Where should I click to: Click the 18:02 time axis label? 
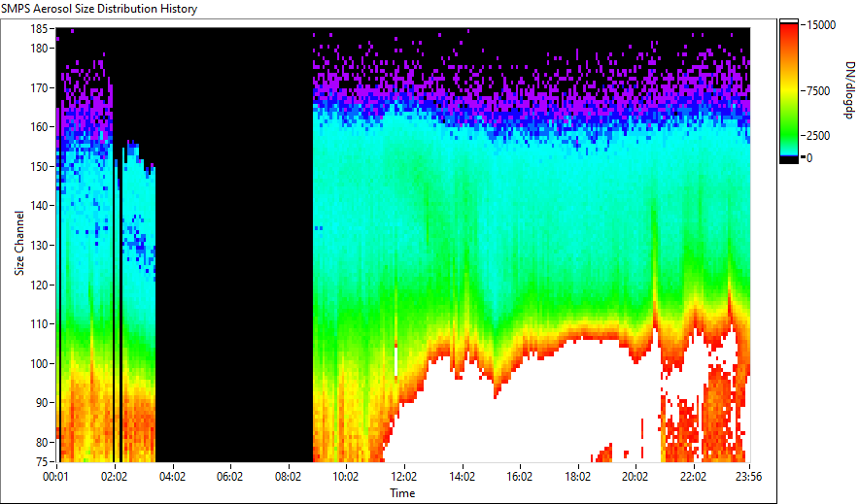(x=577, y=477)
